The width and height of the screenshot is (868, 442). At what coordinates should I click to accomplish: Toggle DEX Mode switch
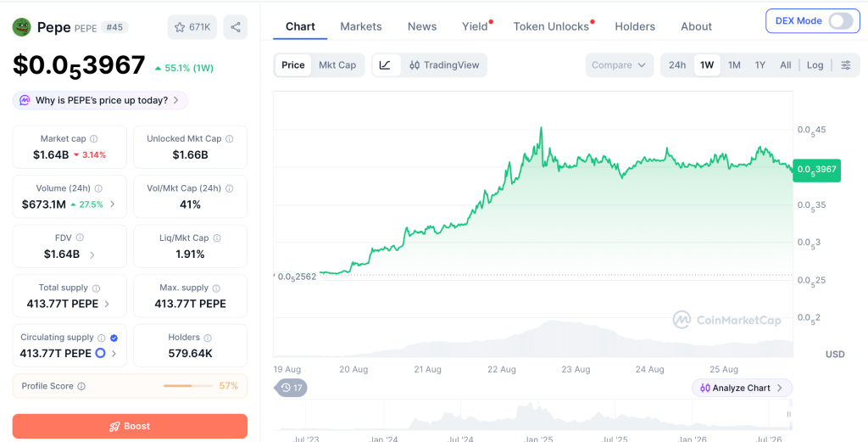pyautogui.click(x=840, y=21)
